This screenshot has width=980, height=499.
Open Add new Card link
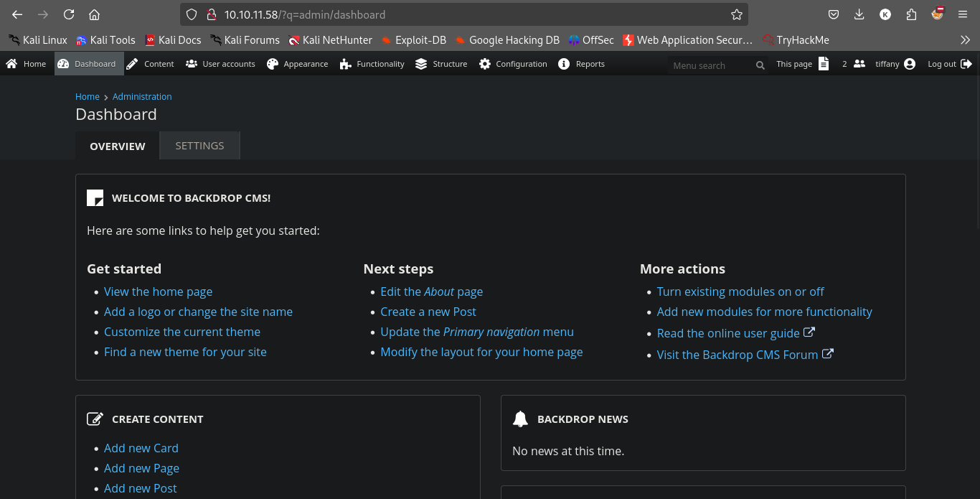coord(141,448)
